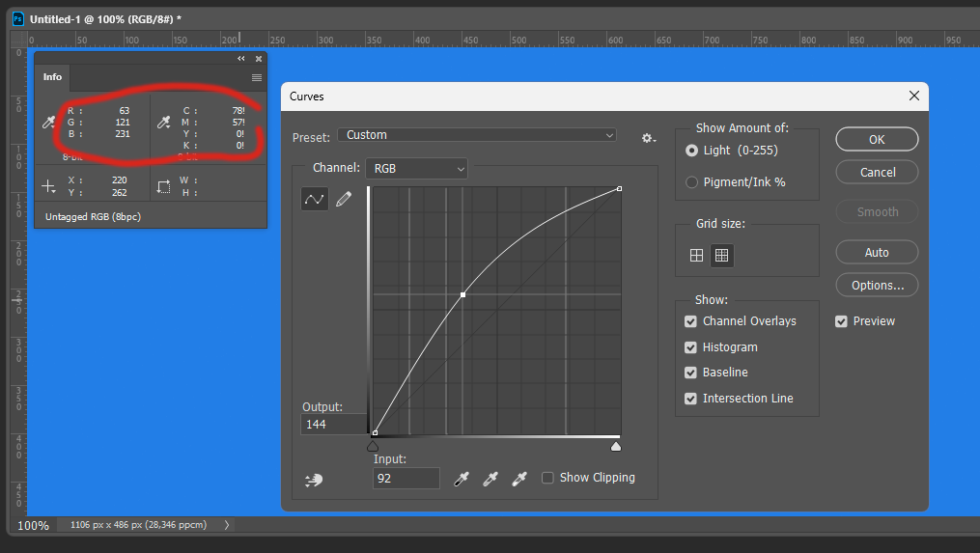Select the Pigment/Ink % radio option
Viewport: 980px width, 553px height.
click(x=691, y=182)
